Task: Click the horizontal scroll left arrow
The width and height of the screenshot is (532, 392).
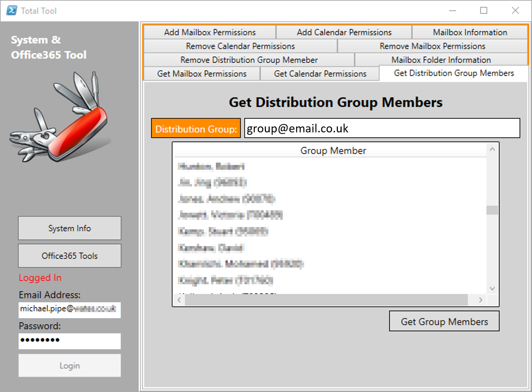Action: [179, 300]
